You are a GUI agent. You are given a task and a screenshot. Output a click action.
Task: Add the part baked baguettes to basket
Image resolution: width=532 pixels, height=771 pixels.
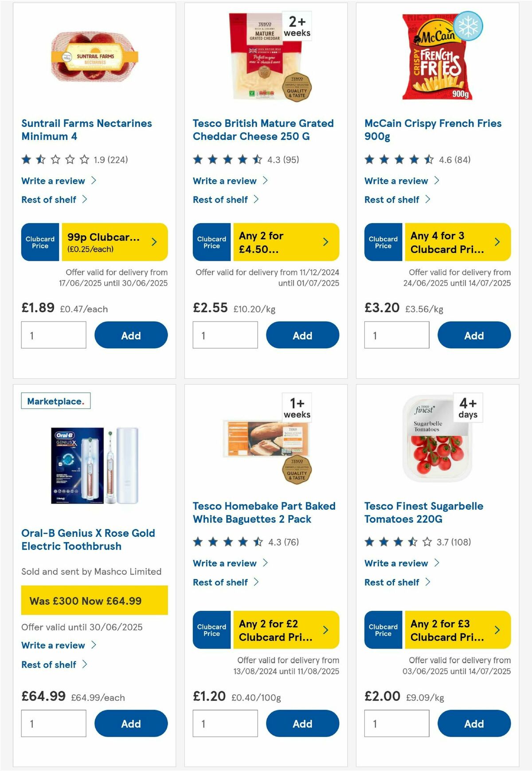[x=302, y=724]
